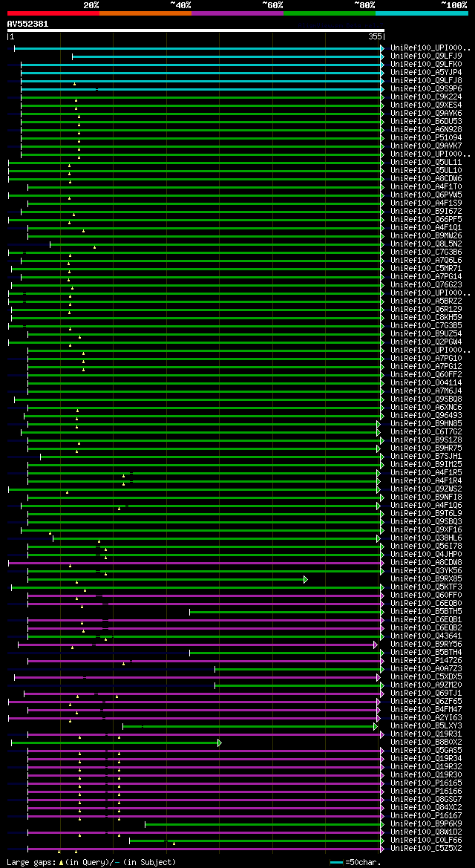Click the purple A8CDW8 alignment bar
Viewport: 475px width, 868px height.
[x=194, y=563]
